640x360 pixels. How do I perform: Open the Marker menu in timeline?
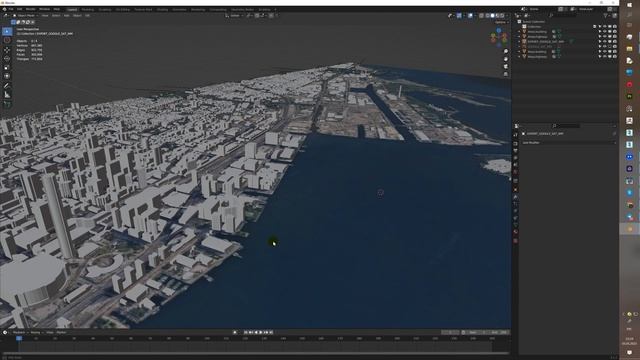coord(61,332)
